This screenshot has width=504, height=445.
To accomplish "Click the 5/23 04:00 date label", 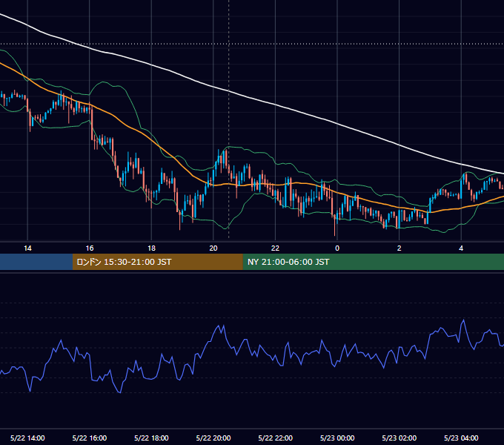I will point(461,438).
